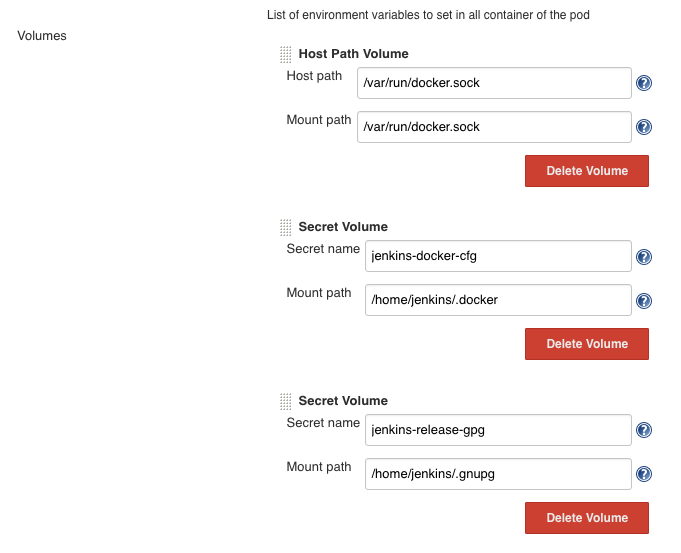Image resolution: width=681 pixels, height=553 pixels.
Task: Delete the jenkins-docker-cfg Secret Volume
Action: 587,344
